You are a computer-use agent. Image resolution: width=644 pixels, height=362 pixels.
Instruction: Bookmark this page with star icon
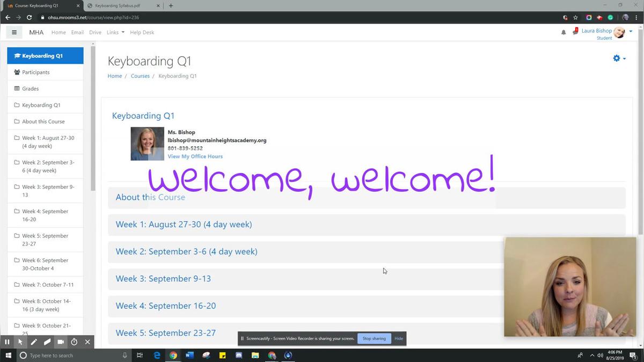point(575,17)
